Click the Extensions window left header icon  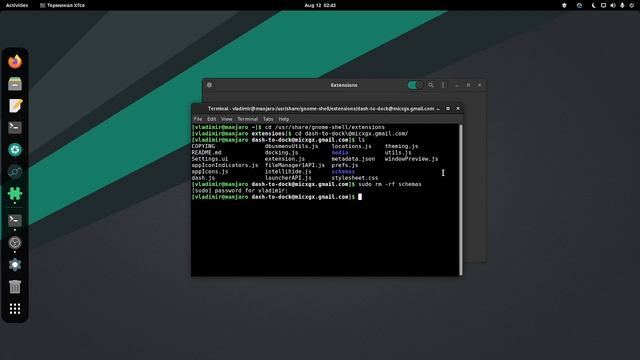(209, 85)
